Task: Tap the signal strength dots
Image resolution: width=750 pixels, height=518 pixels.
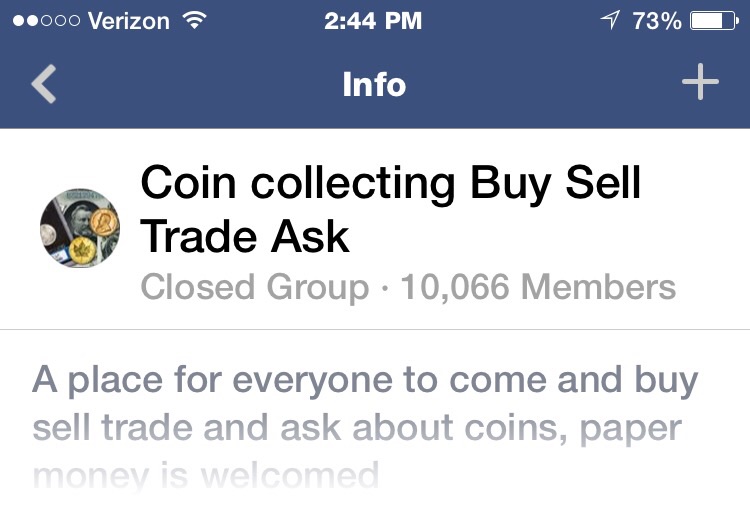Action: click(46, 21)
